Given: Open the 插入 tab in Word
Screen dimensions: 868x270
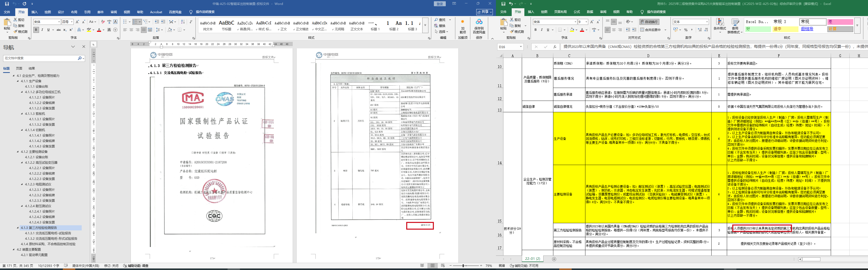Looking at the screenshot, I should (x=34, y=12).
